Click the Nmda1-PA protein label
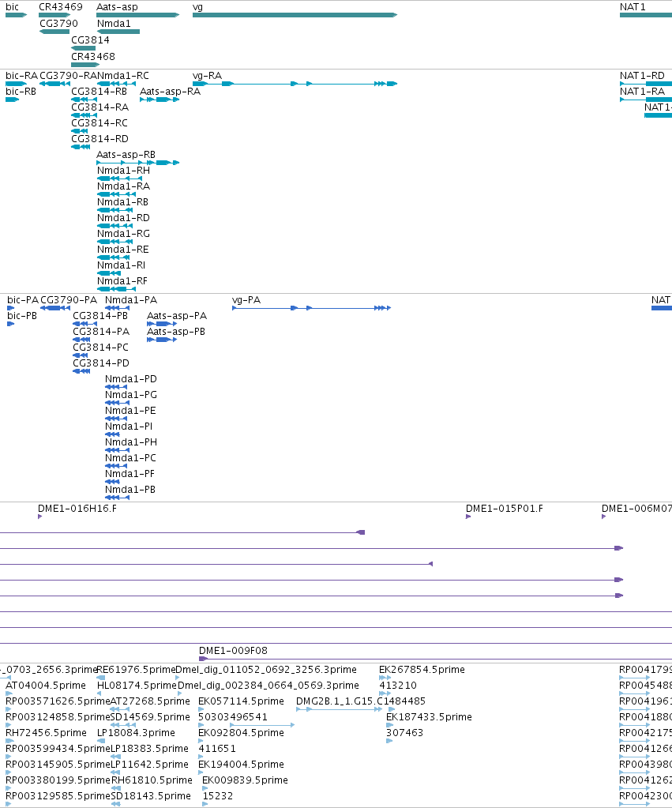This screenshot has height=808, width=672. 131,300
